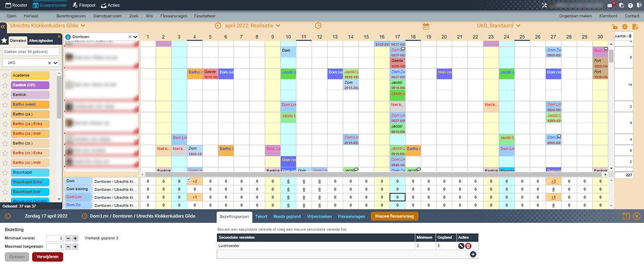Increase Maximaal toegestaan with plus button

(75, 247)
